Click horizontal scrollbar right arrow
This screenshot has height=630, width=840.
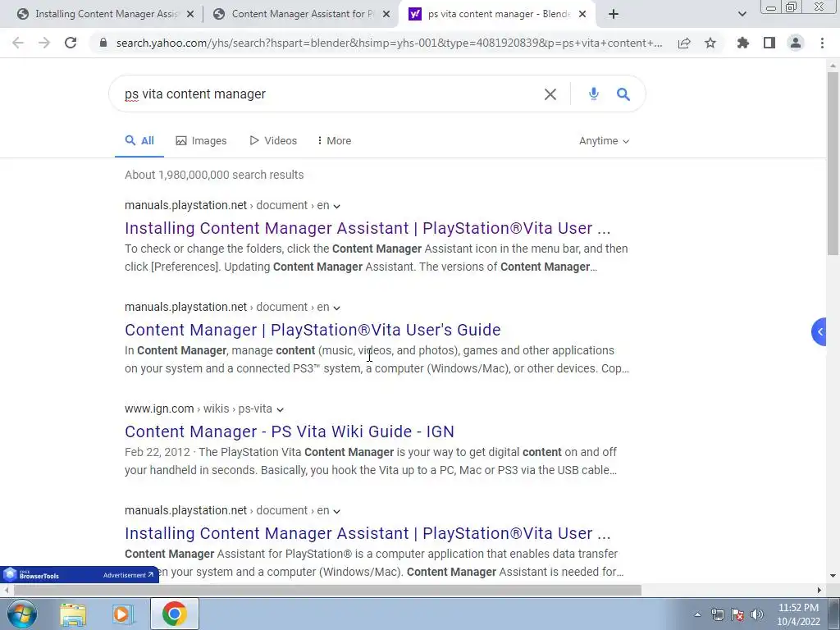(x=819, y=590)
